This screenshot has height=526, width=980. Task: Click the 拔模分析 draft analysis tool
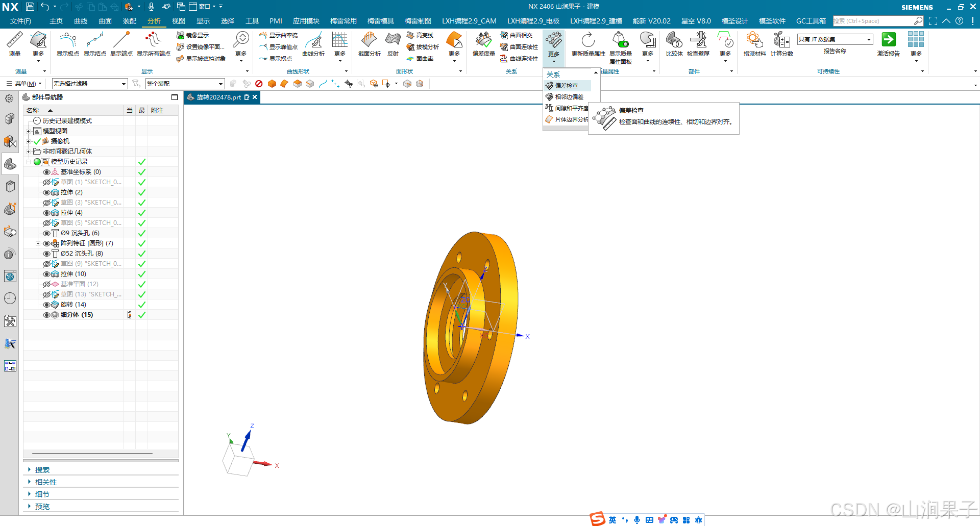point(423,47)
